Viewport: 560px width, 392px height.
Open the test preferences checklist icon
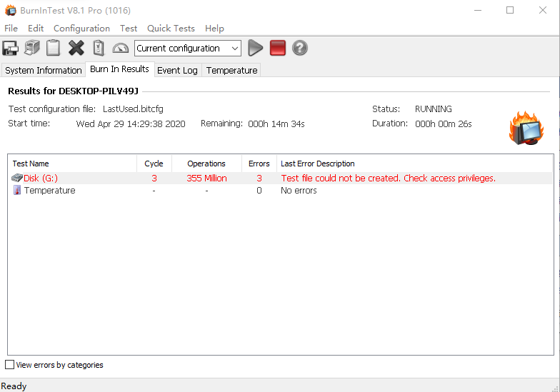99,48
